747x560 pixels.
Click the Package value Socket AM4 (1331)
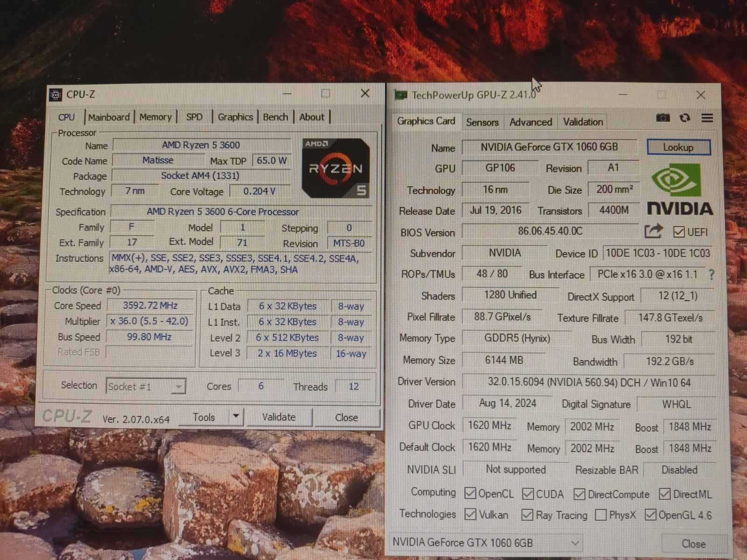click(200, 175)
